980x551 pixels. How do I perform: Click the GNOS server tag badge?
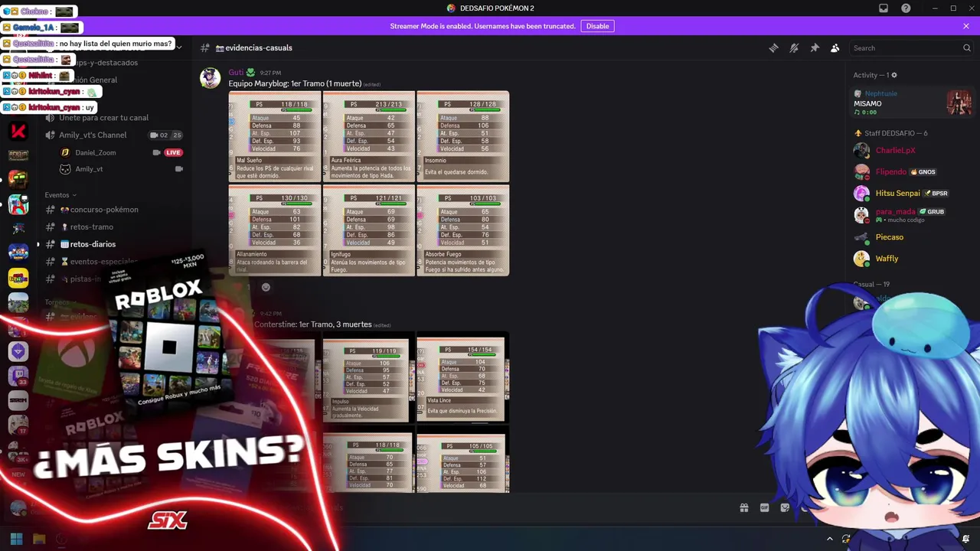point(923,172)
